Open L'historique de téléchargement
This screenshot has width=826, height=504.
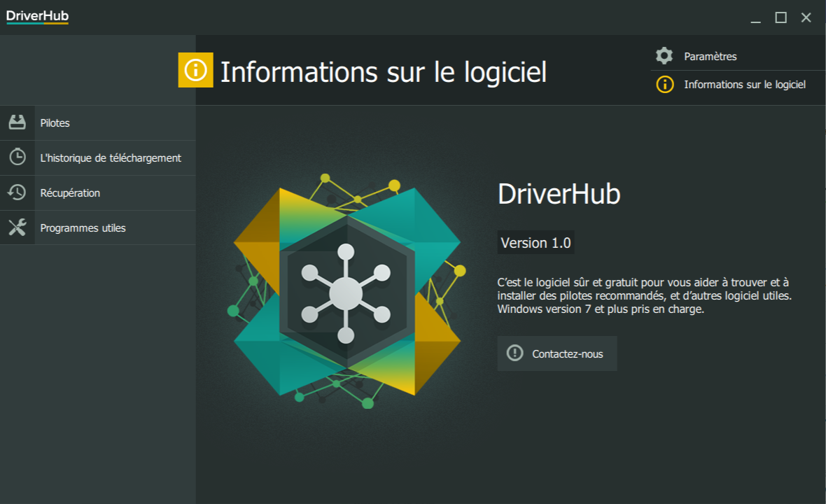pos(98,157)
